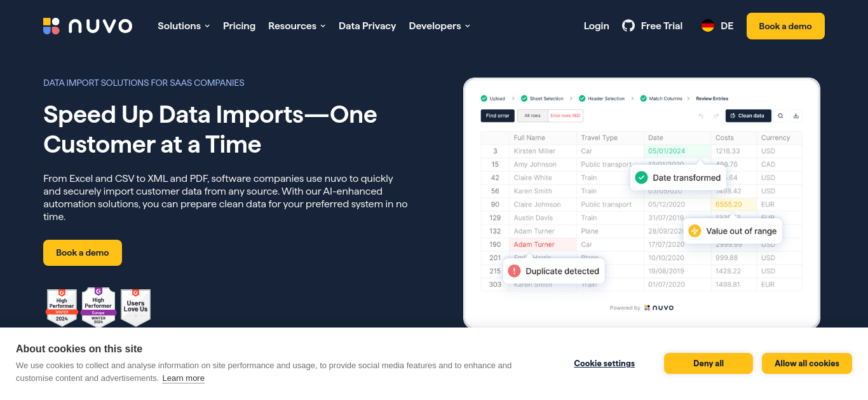
Task: Click the download icon in importer preview
Action: (x=796, y=116)
